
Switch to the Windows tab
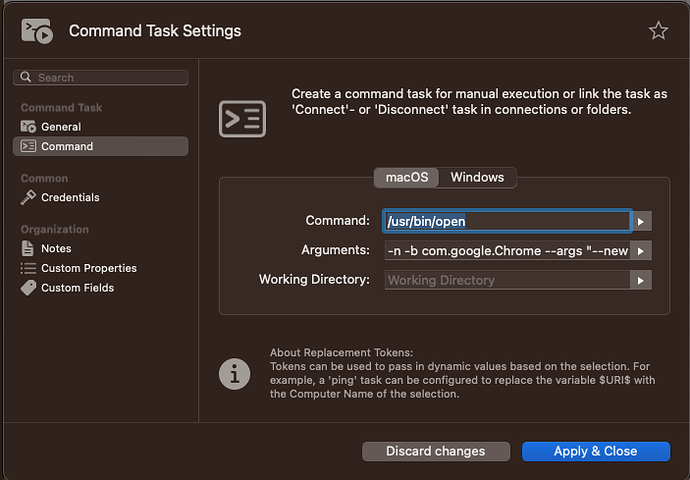click(477, 177)
